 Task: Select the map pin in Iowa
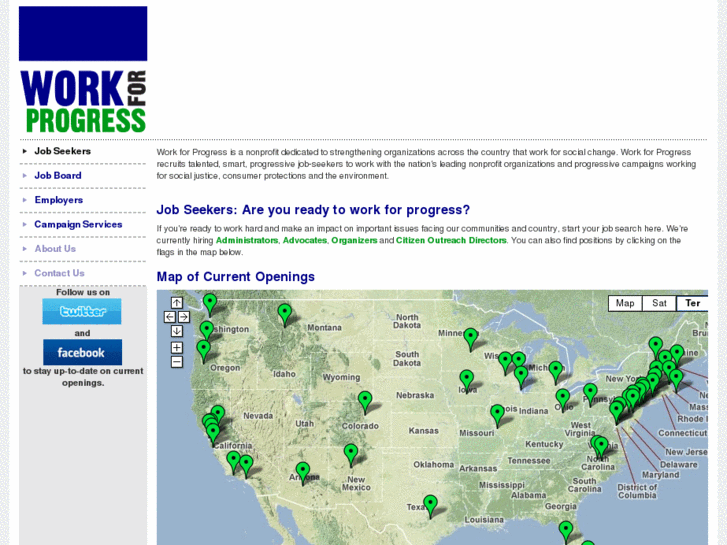pyautogui.click(x=467, y=381)
